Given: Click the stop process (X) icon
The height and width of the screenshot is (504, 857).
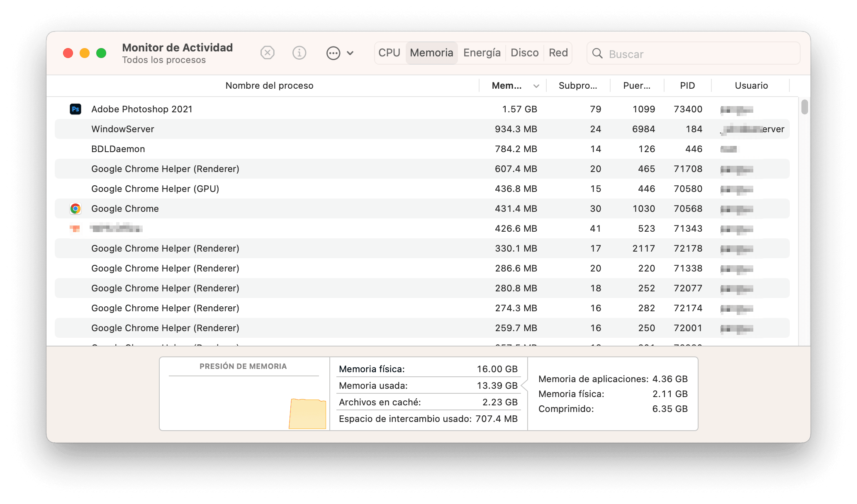Looking at the screenshot, I should tap(268, 53).
